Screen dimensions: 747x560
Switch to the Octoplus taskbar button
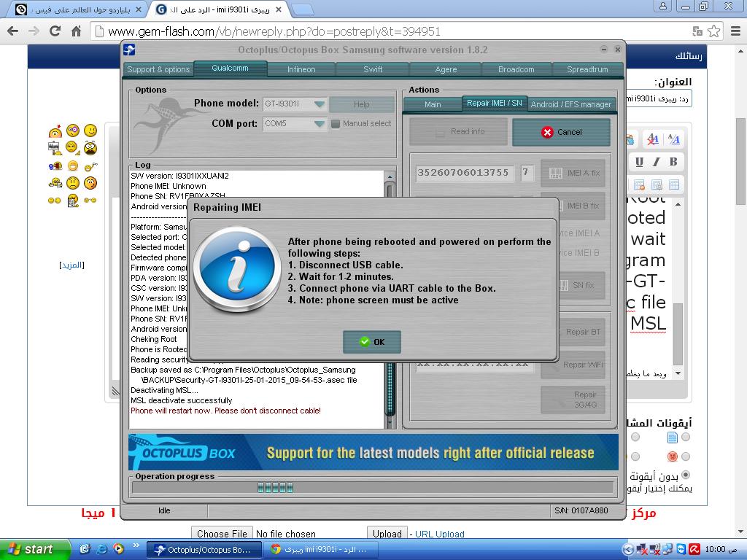pos(204,550)
